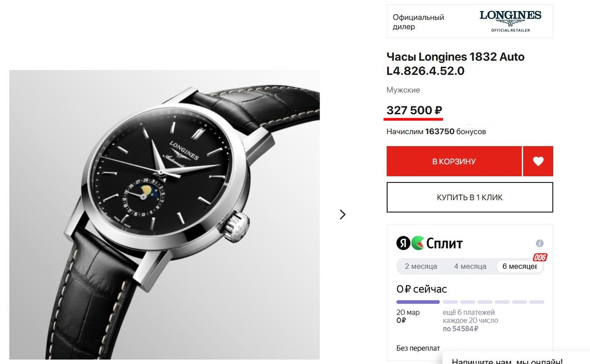Click the Longines Official Retailer logo
This screenshot has width=590, height=364.
tap(510, 21)
